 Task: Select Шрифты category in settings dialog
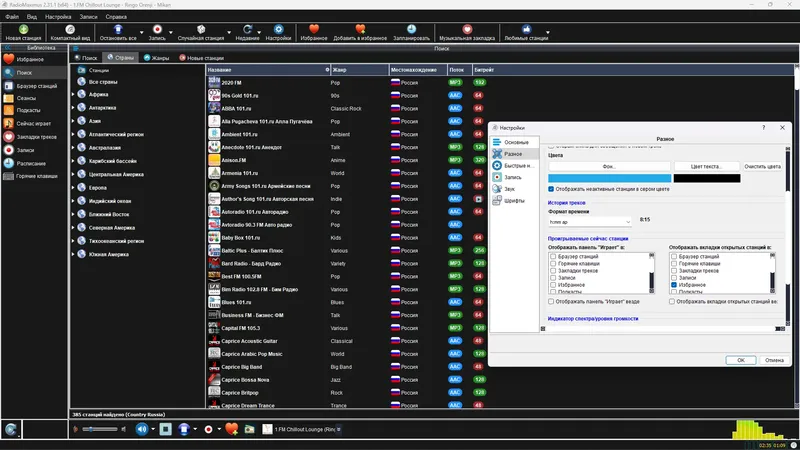(514, 201)
